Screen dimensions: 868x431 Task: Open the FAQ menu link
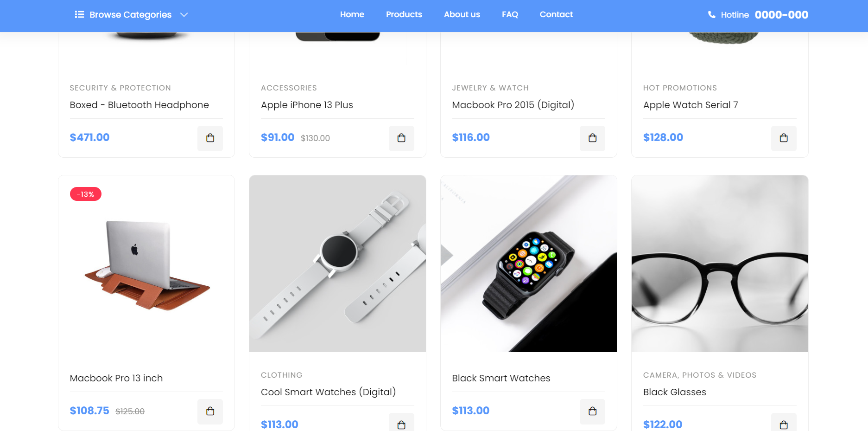pyautogui.click(x=510, y=14)
